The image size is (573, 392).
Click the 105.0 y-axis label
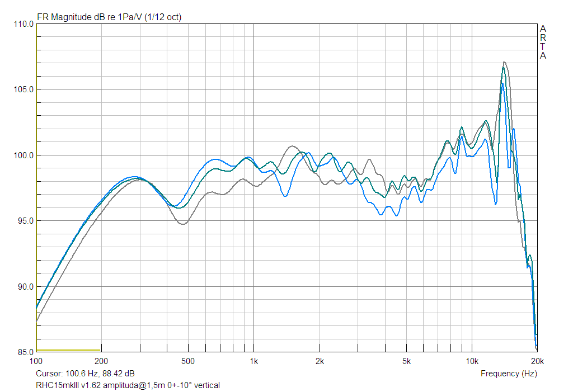(x=24, y=89)
